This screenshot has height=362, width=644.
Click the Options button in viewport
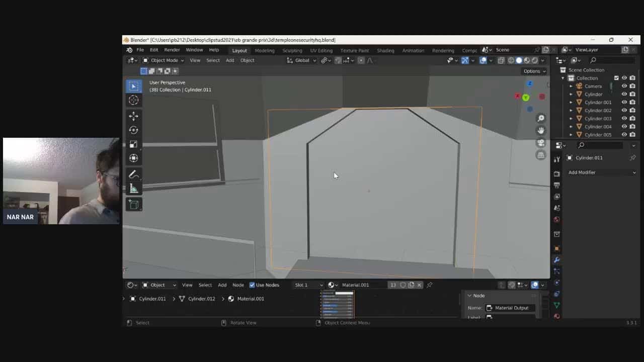534,71
